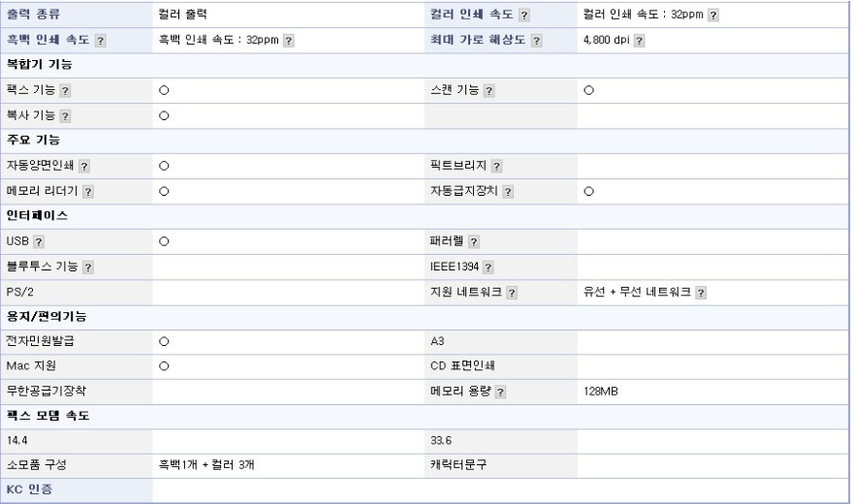Click help icon next to 팩스 기능
Image resolution: width=852 pixels, height=504 pixels.
(65, 91)
